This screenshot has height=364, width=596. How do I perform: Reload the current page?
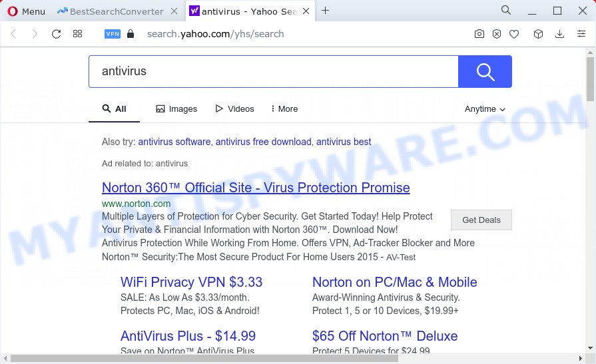coord(56,34)
